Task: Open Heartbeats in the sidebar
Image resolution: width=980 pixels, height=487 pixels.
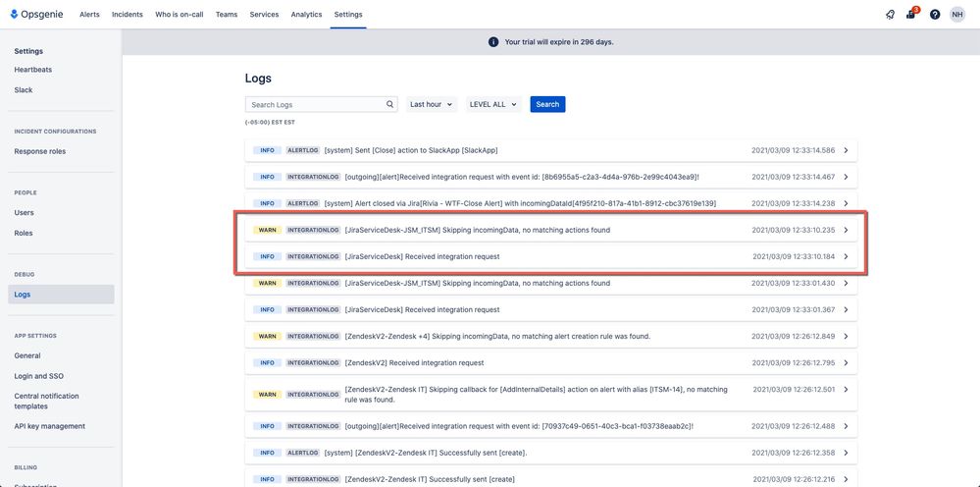Action: pyautogui.click(x=33, y=70)
